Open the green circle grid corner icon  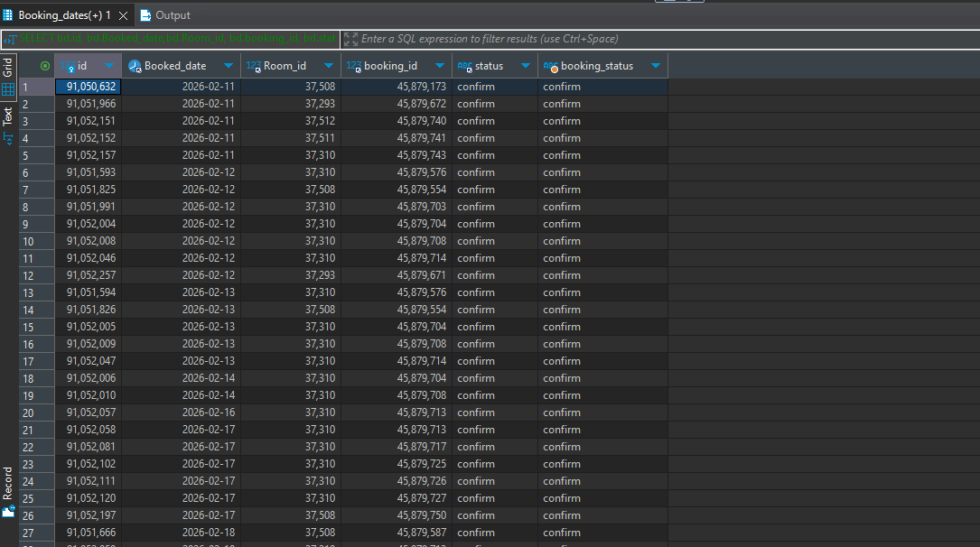(45, 66)
